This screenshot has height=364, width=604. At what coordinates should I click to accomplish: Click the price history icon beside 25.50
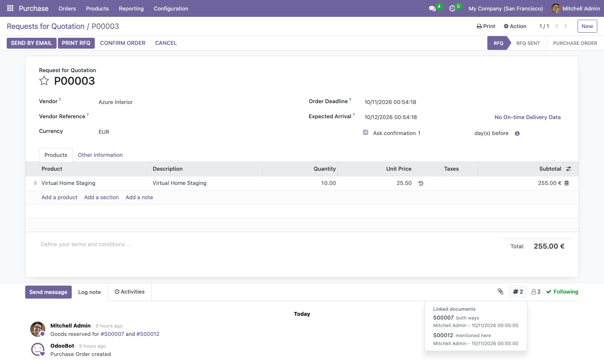point(421,183)
